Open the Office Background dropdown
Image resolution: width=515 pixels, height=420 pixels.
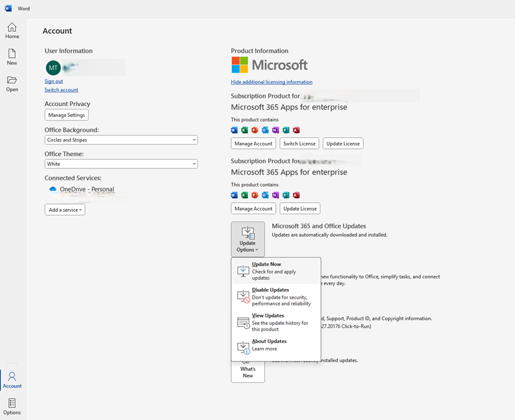121,140
